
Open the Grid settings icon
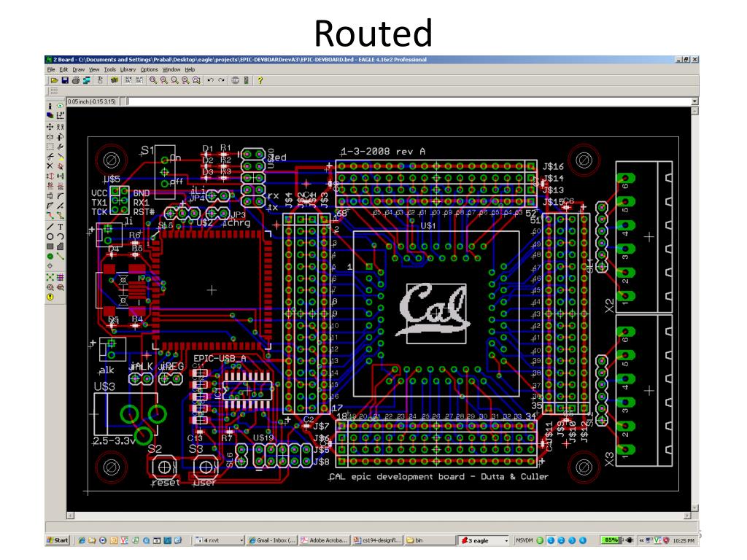(54, 91)
